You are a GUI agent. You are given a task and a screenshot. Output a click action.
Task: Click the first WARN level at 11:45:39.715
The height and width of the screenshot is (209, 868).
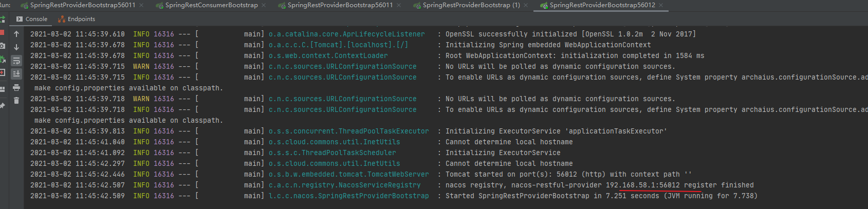[x=141, y=66]
